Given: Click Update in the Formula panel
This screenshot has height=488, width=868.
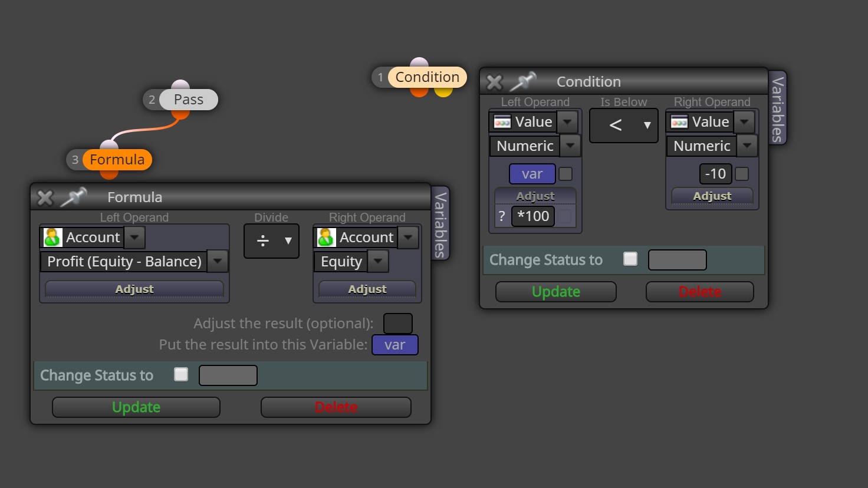Looking at the screenshot, I should pos(136,407).
